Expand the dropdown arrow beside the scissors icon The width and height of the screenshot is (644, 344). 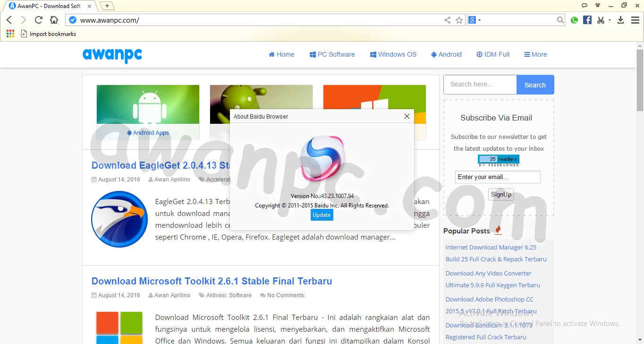click(x=610, y=20)
